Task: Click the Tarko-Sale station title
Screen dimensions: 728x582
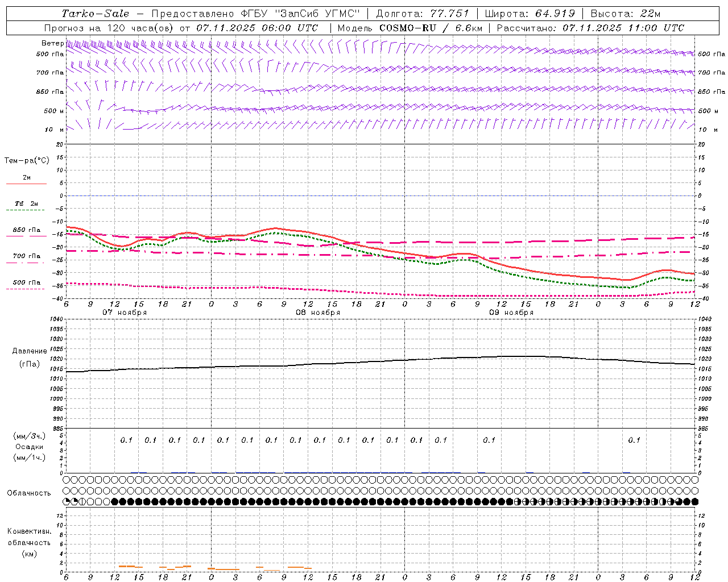Action: [x=96, y=14]
